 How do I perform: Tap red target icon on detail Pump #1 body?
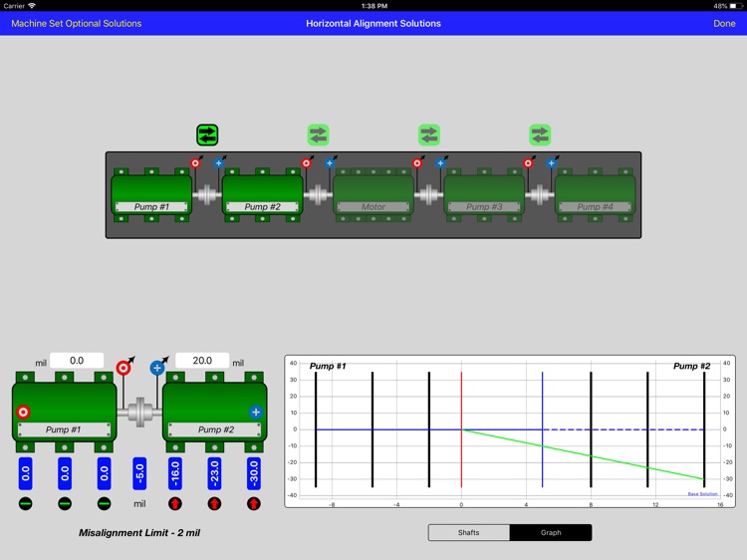point(23,412)
